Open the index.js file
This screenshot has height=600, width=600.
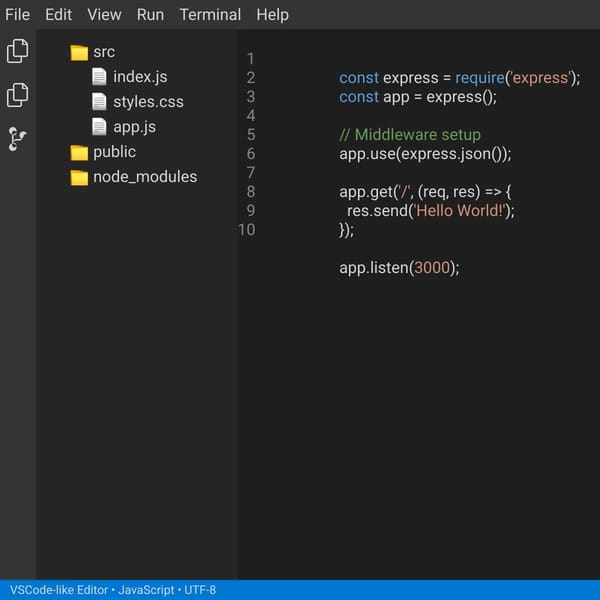tap(140, 77)
